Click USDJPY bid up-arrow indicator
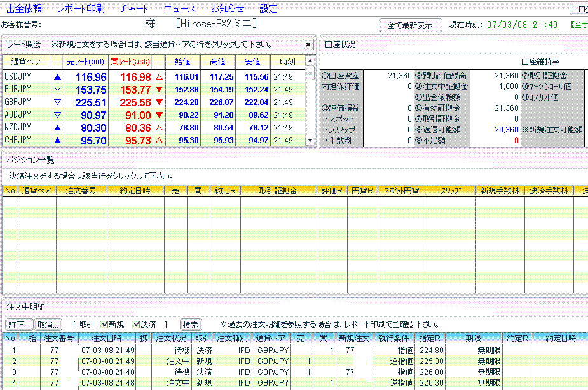 pyautogui.click(x=57, y=77)
